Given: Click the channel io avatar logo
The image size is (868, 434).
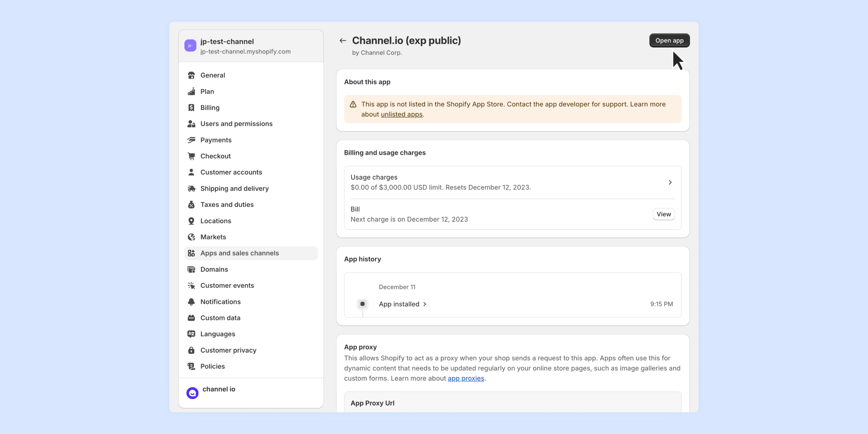Looking at the screenshot, I should 192,393.
